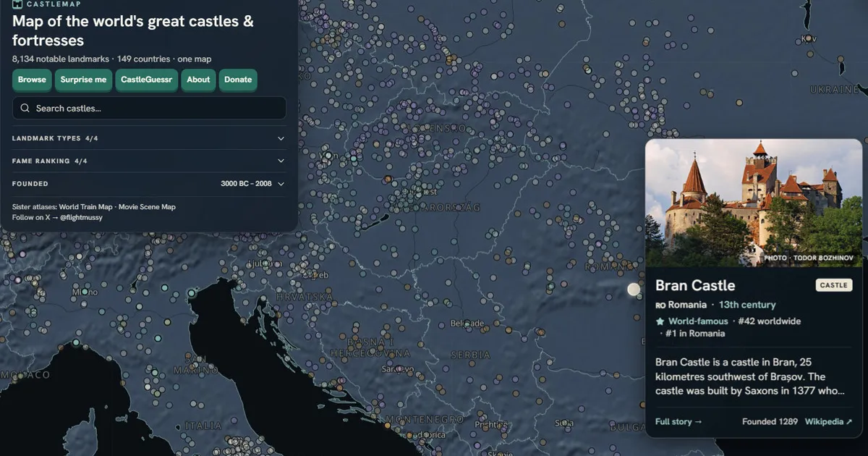Open the About page
Screen dimensions: 868x456
click(x=198, y=80)
